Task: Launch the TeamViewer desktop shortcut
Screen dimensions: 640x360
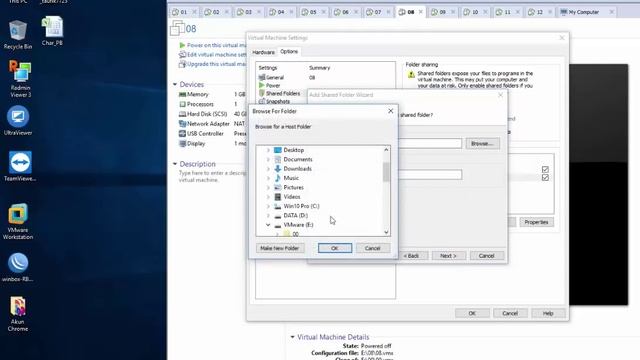Action: (20, 166)
